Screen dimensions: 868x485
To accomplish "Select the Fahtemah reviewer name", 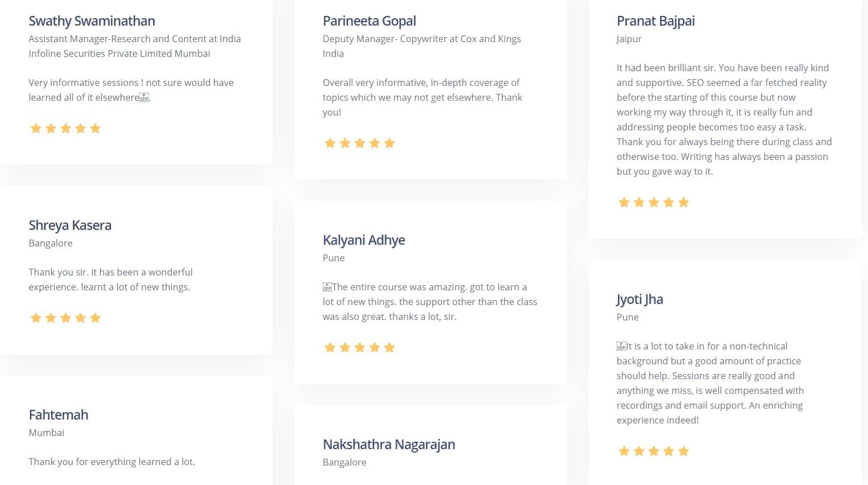I will 58,415.
